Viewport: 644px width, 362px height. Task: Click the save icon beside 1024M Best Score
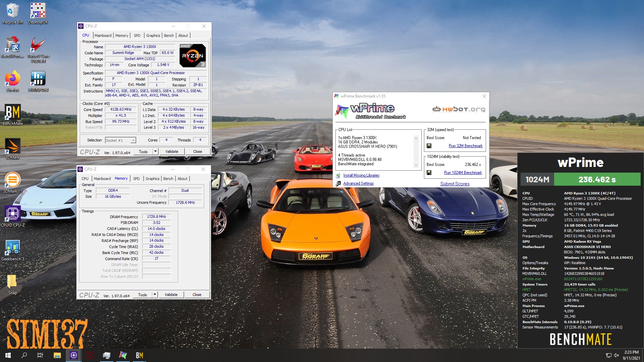pyautogui.click(x=429, y=173)
